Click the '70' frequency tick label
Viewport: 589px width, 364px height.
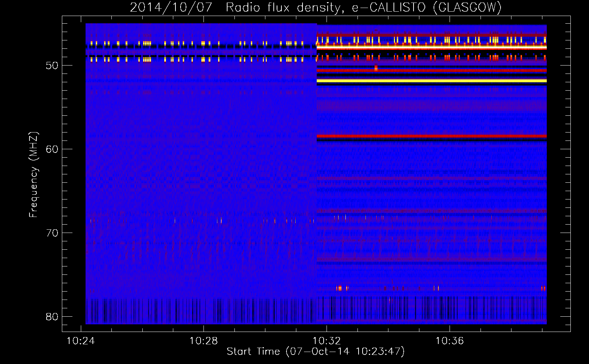click(52, 233)
